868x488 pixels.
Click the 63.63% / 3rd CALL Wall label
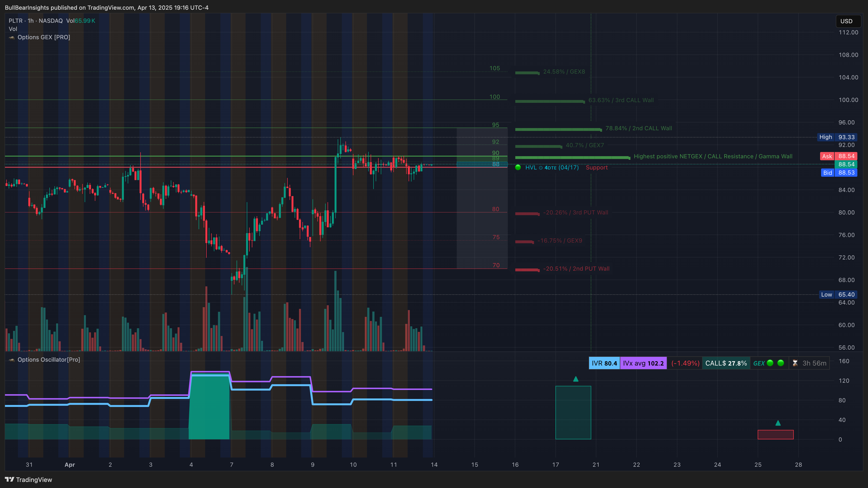621,100
